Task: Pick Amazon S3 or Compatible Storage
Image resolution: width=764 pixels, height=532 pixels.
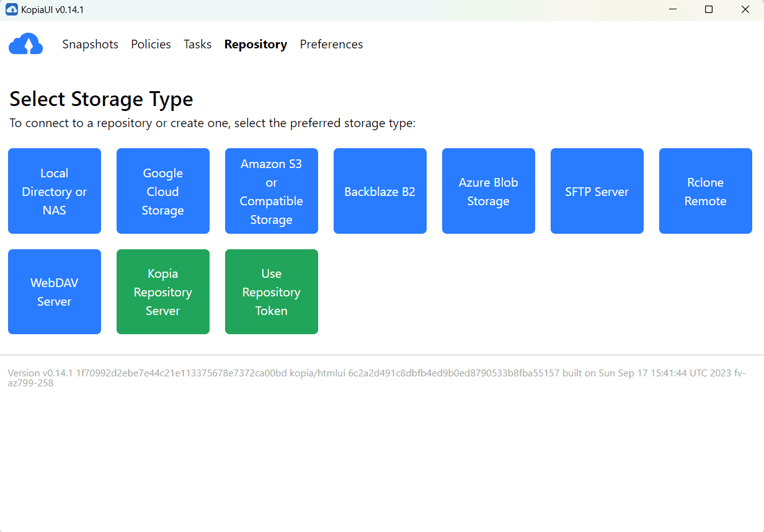Action: (x=272, y=191)
